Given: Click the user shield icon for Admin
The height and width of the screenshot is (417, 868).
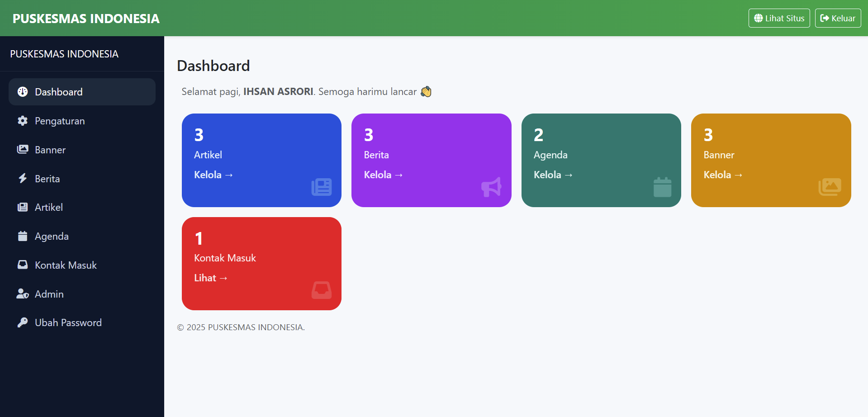Looking at the screenshot, I should pos(23,294).
